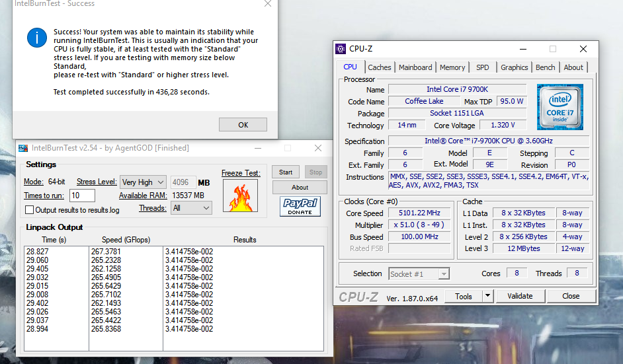
Task: Click the Linpack speed value 267.3781
Action: tap(106, 252)
